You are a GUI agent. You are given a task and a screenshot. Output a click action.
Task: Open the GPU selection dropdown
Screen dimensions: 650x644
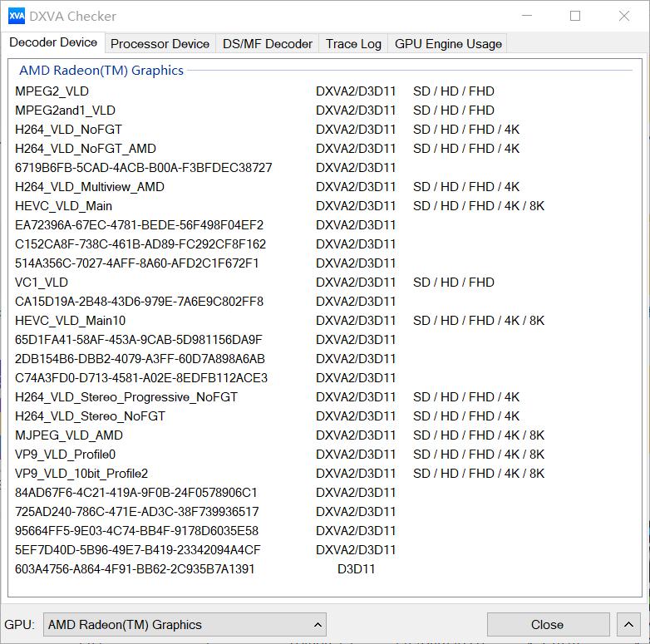185,624
